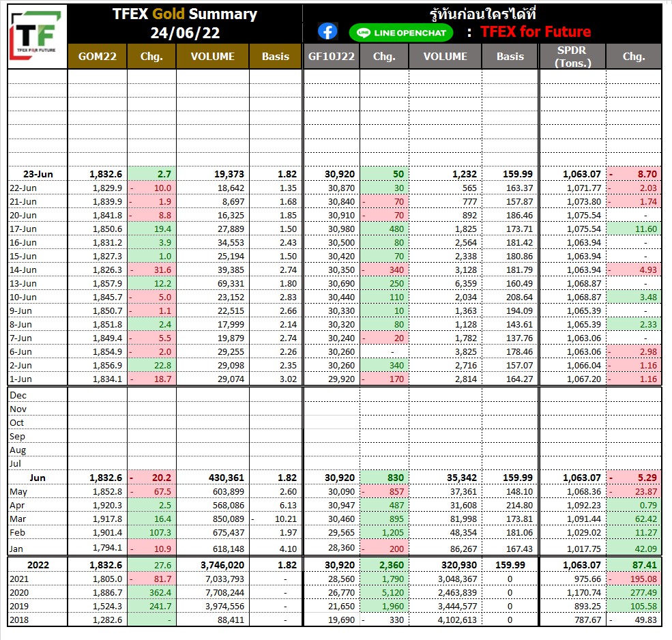Click basis value 208.64 on 10-Jun
This screenshot has width=672, height=640.
(519, 297)
